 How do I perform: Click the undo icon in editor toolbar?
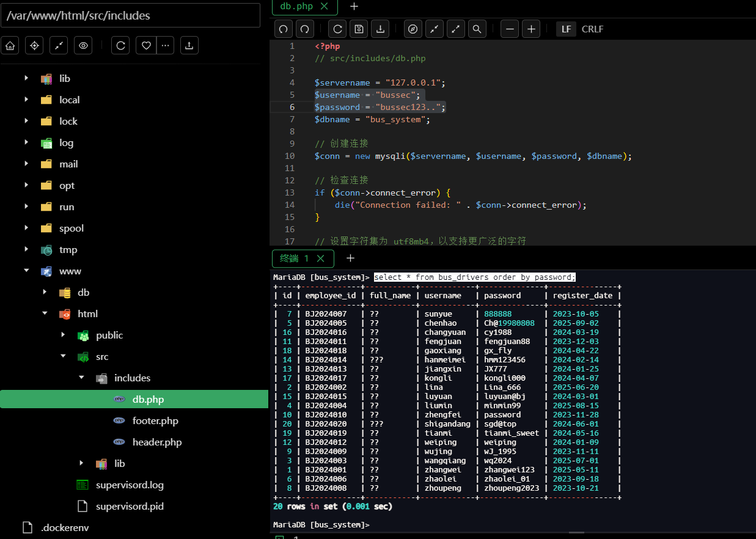point(284,29)
